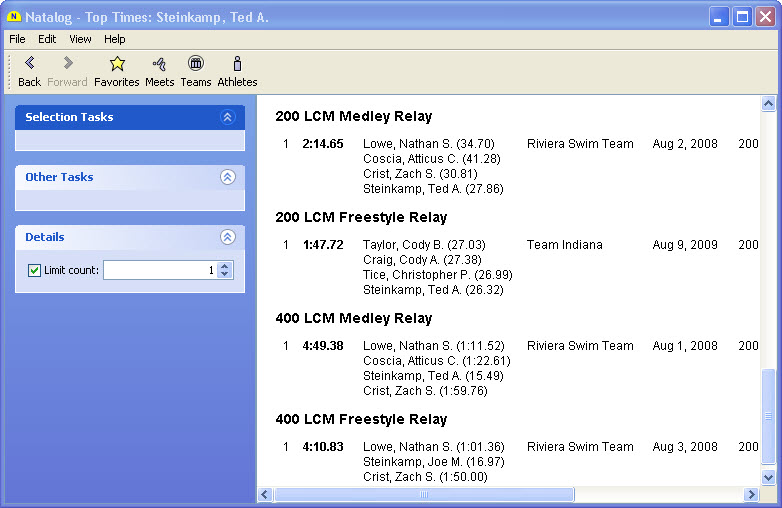Collapse the Details panel
The width and height of the screenshot is (782, 508).
coord(227,237)
